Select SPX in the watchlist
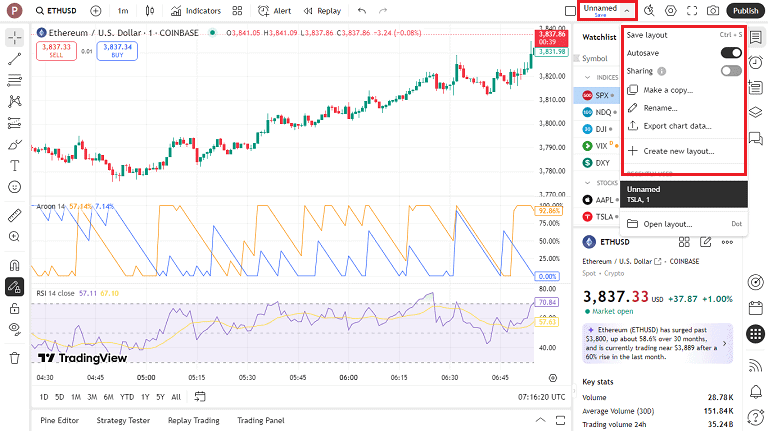 tap(597, 95)
